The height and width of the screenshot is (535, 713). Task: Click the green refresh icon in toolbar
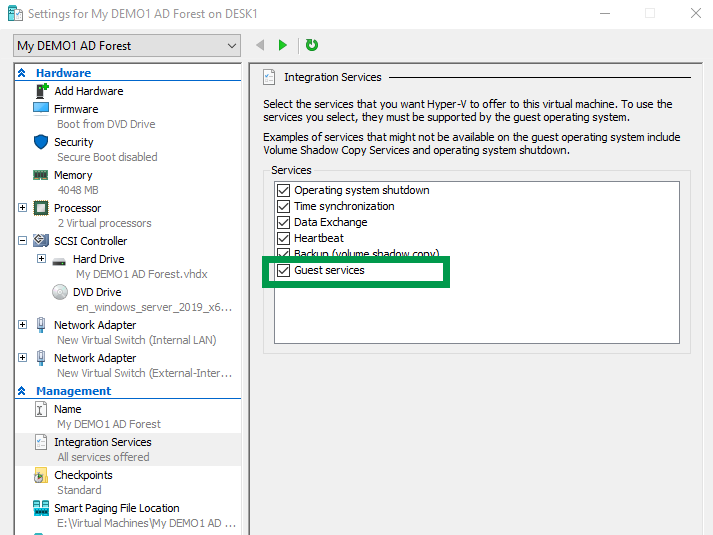(312, 45)
